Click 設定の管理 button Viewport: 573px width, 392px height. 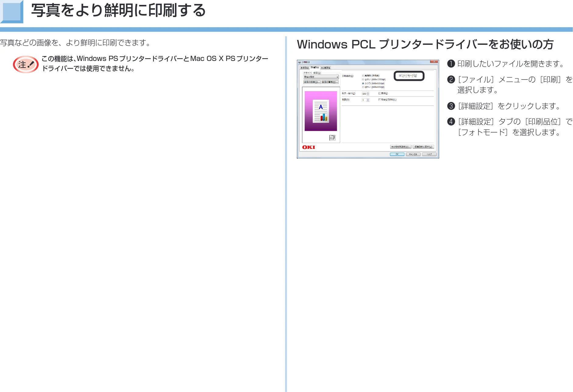tap(330, 82)
